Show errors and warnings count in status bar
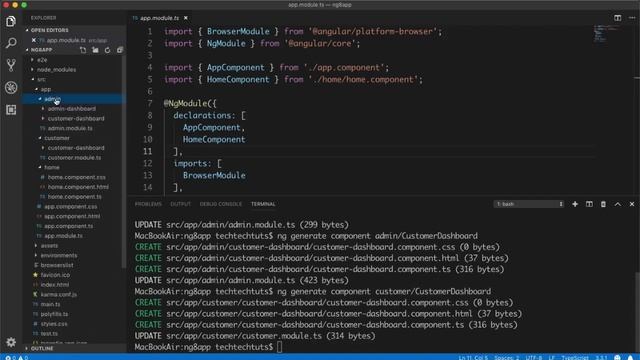This screenshot has width=640, height=360. pyautogui.click(x=16, y=358)
